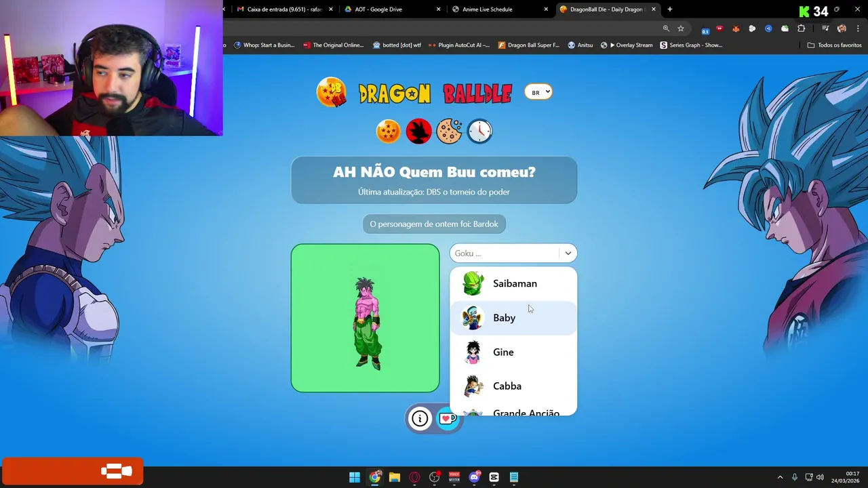Open the Chrome three-dot menu

[856, 28]
